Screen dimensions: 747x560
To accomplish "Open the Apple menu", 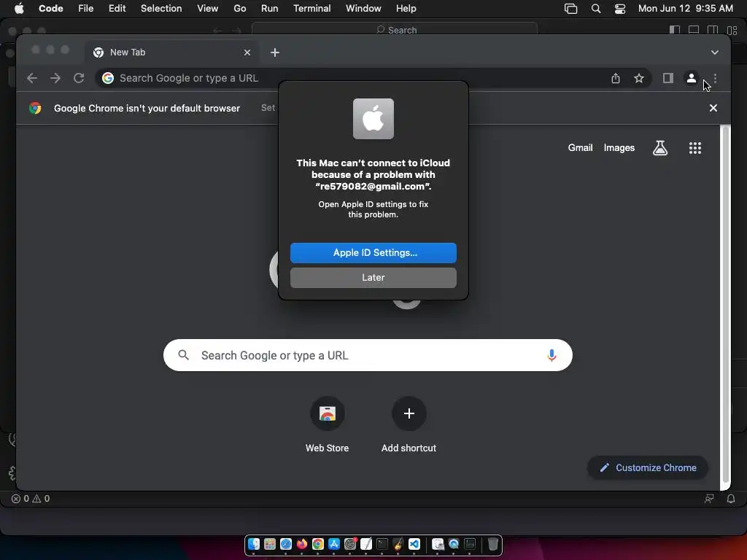I will pos(19,9).
